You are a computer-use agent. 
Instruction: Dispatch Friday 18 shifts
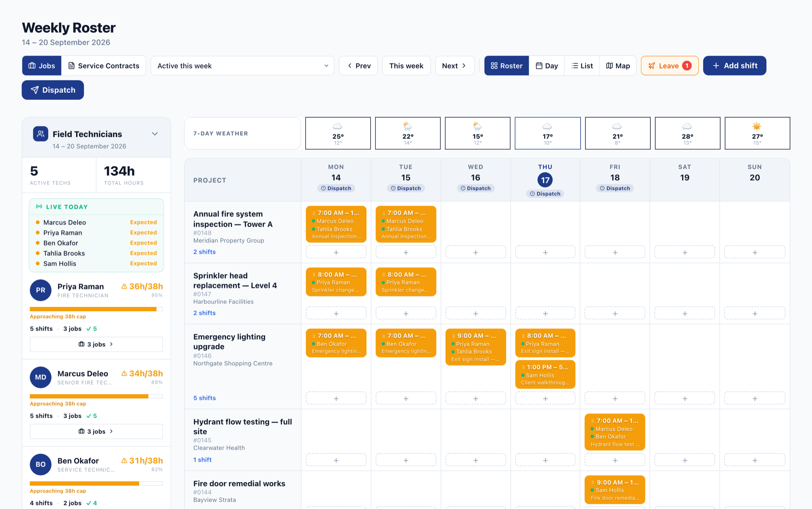coord(615,188)
